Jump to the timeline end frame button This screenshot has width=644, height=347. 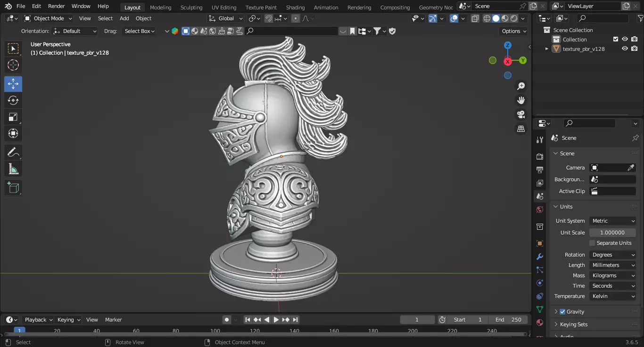tap(295, 320)
